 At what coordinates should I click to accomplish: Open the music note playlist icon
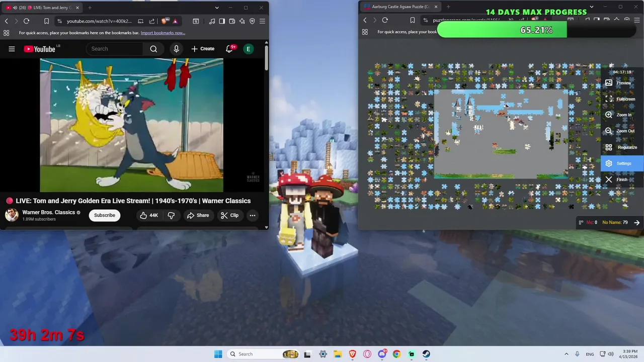click(212, 21)
